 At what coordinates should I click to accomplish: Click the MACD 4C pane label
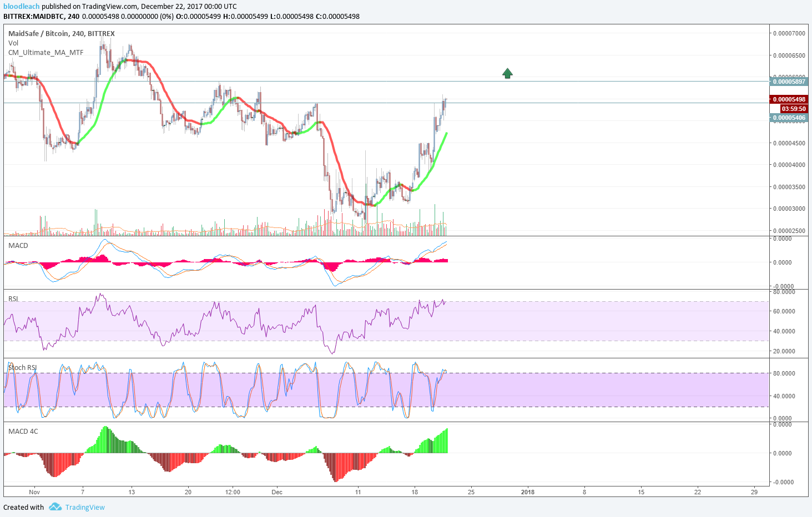point(23,431)
